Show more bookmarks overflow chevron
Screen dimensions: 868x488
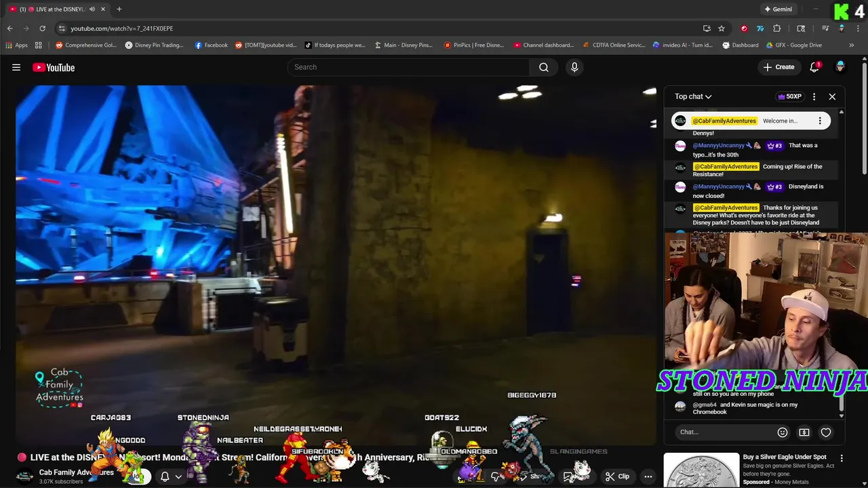point(852,45)
